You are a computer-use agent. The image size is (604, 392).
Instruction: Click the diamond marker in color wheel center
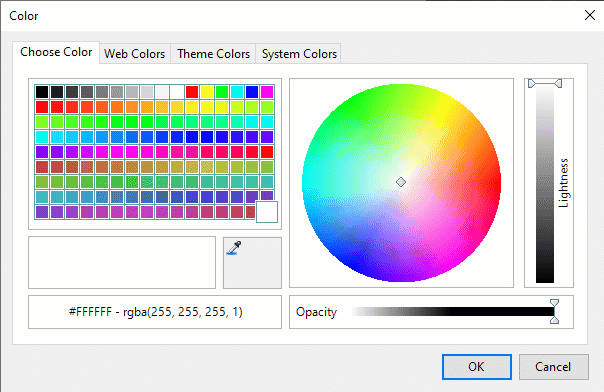point(401,182)
